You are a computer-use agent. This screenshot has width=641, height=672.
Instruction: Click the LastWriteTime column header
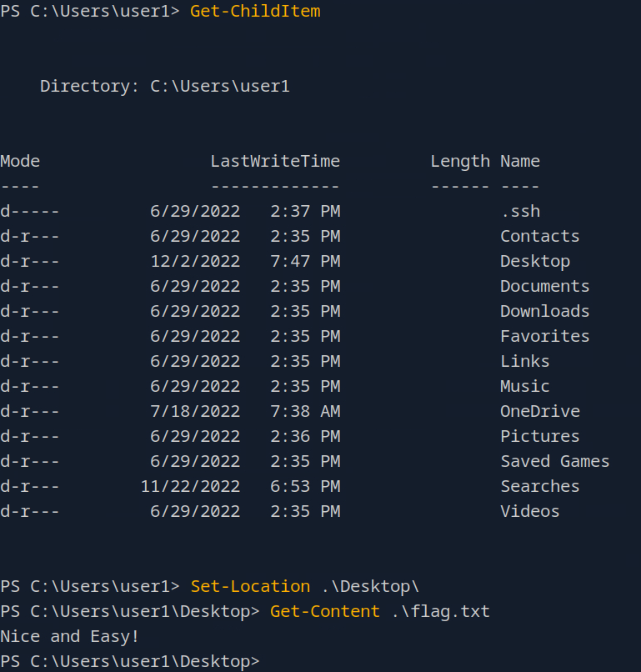[275, 162]
